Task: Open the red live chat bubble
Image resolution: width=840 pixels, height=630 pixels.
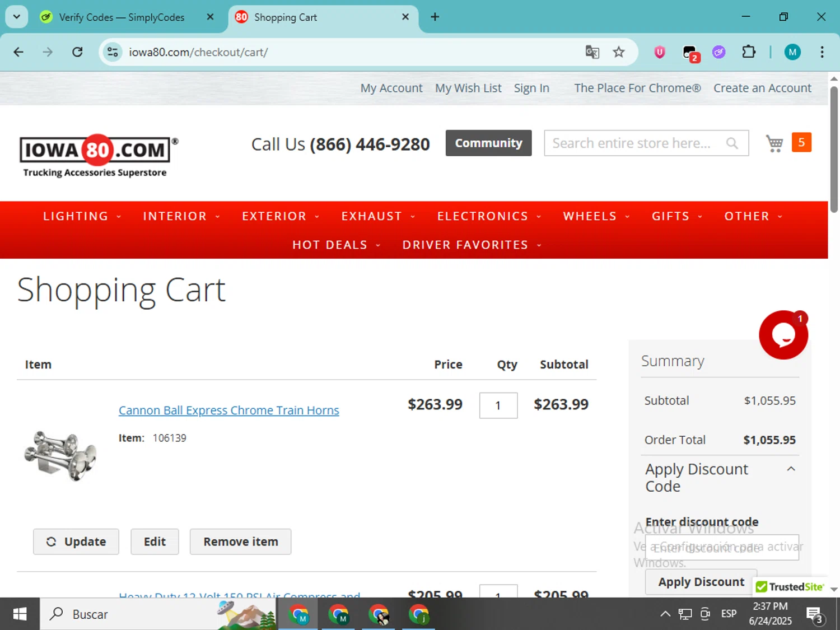Action: click(783, 335)
